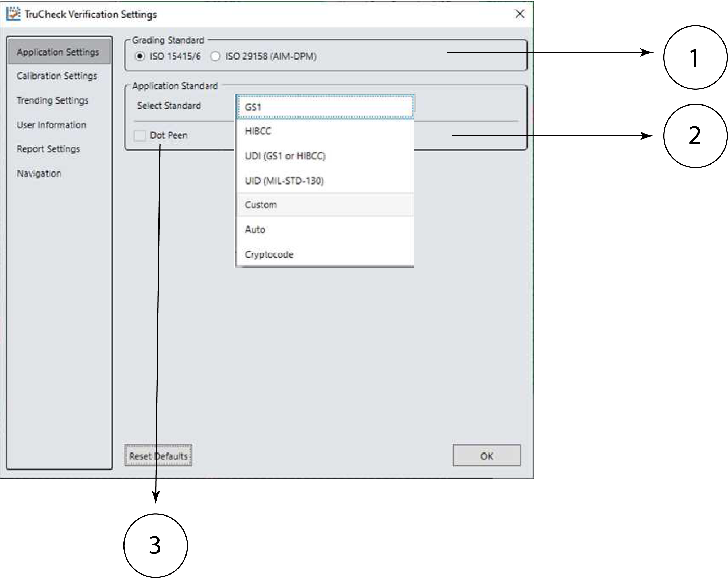Open the Application Settings tab

click(58, 52)
